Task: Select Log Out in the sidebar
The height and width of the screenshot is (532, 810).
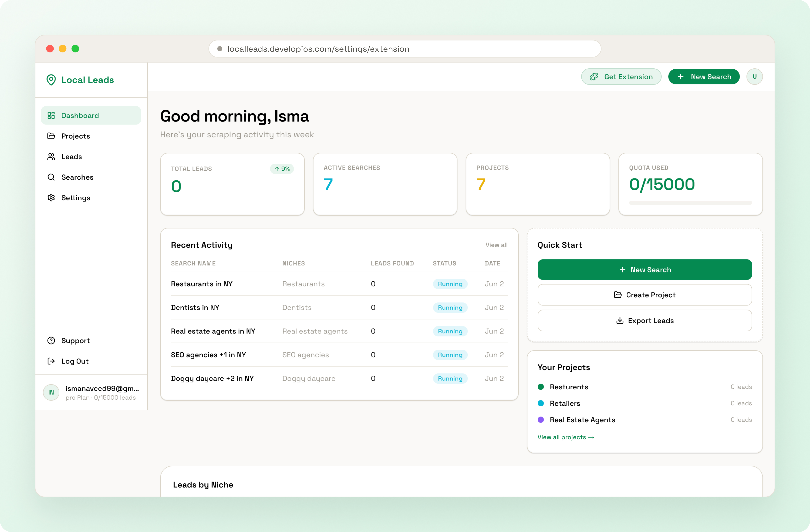Action: click(91, 361)
